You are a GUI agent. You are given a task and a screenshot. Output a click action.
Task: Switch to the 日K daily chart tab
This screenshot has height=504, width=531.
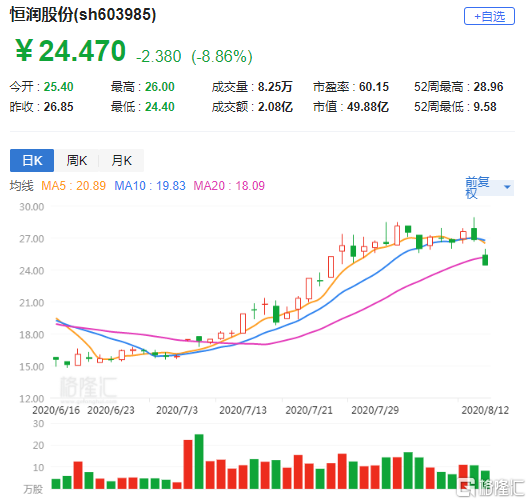point(32,160)
